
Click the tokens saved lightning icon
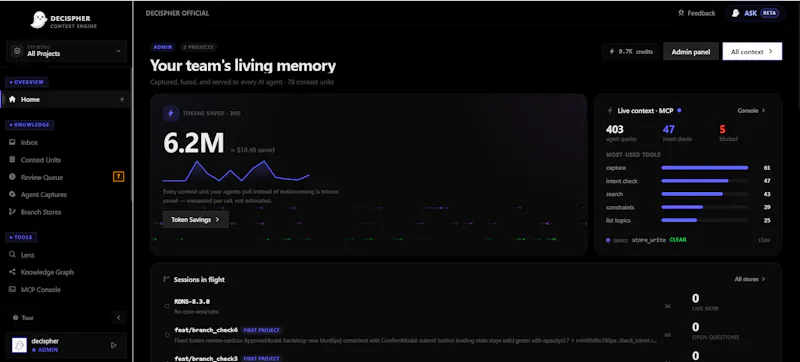(x=170, y=113)
